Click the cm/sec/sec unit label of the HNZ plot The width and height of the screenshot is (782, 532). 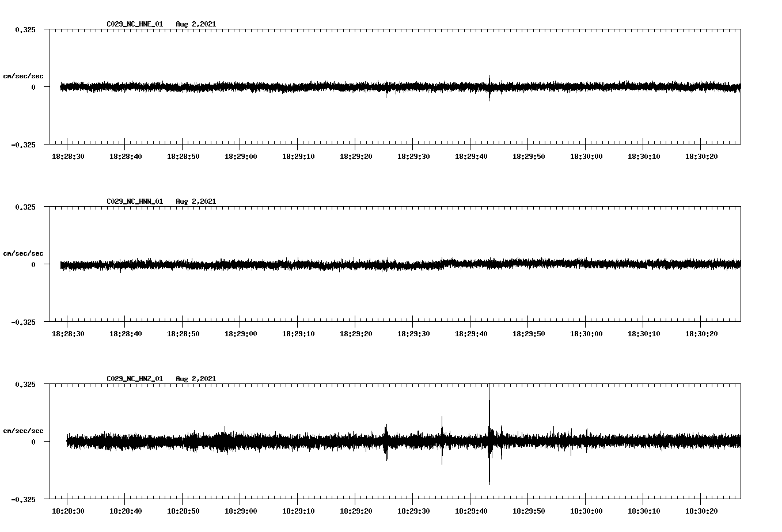(23, 431)
